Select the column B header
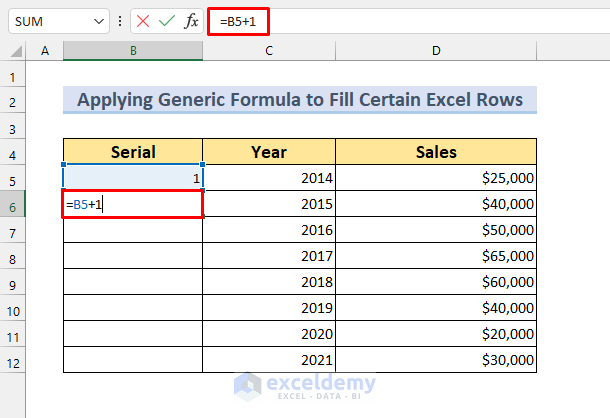The width and height of the screenshot is (610, 418). [x=133, y=51]
